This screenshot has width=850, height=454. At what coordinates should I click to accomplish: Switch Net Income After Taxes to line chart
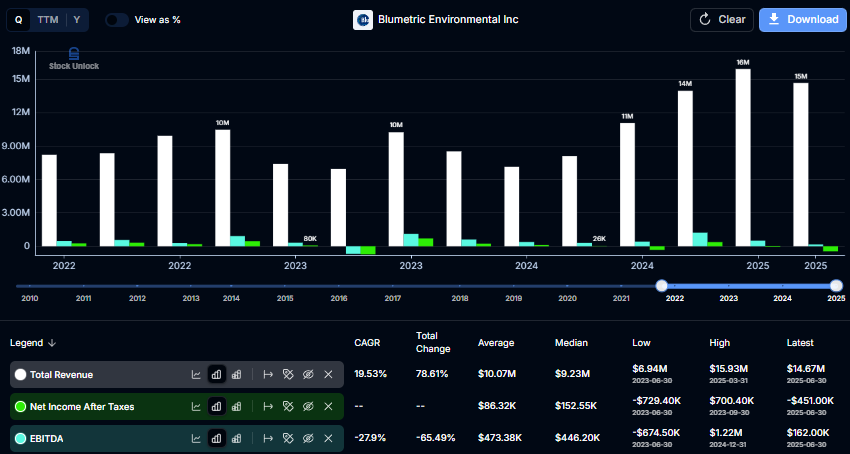click(x=196, y=406)
